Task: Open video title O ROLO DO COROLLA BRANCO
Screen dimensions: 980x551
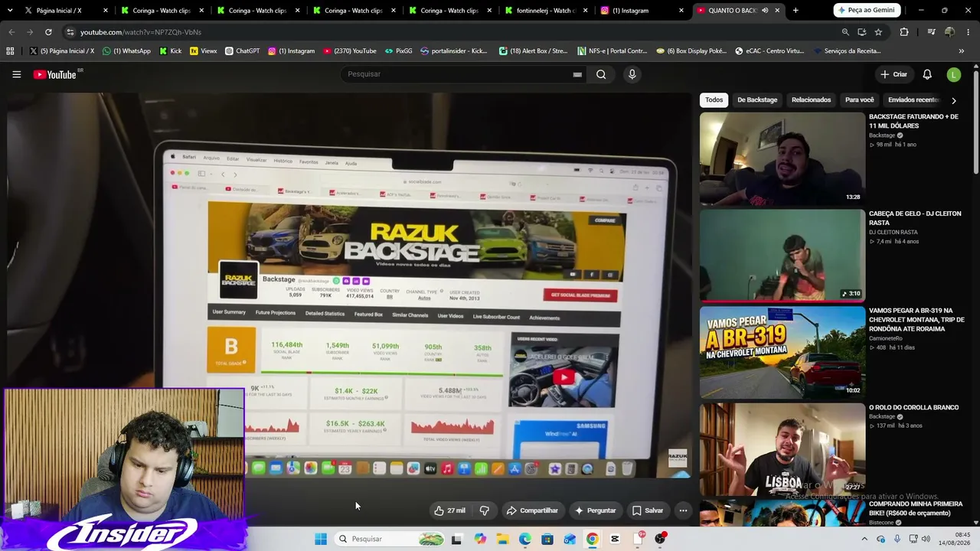Action: click(x=913, y=408)
